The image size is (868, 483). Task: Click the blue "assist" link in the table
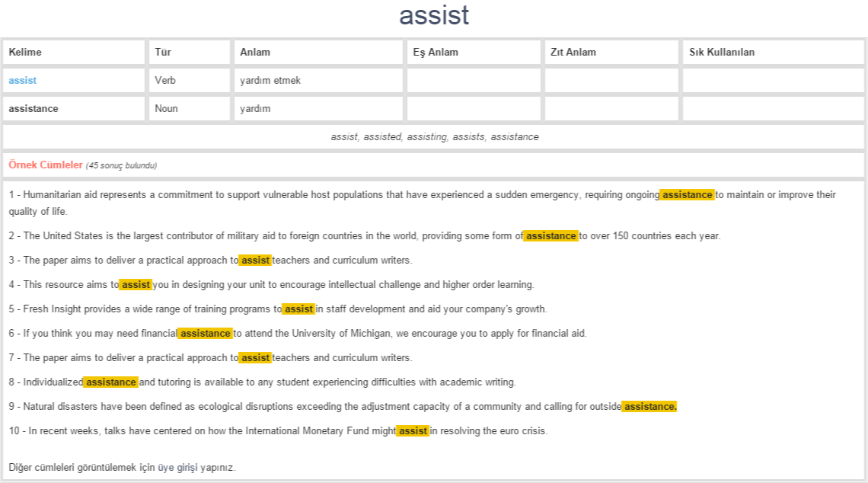click(x=23, y=80)
